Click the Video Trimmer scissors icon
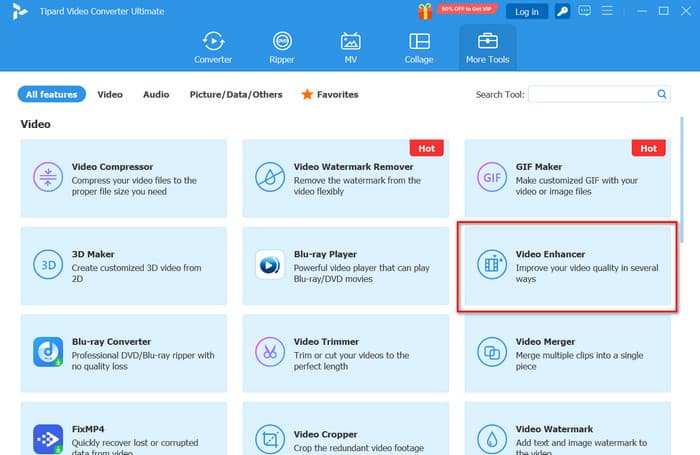This screenshot has width=700, height=455. click(270, 352)
